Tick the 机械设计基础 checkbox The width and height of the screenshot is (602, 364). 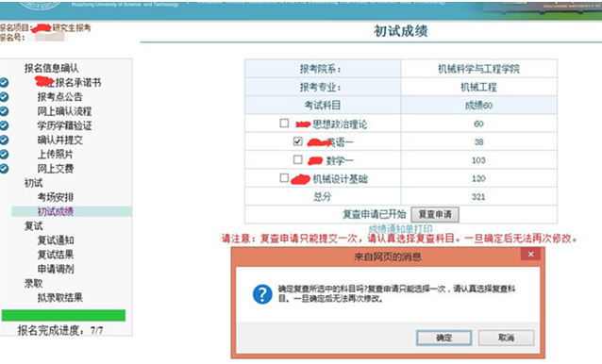(x=284, y=178)
